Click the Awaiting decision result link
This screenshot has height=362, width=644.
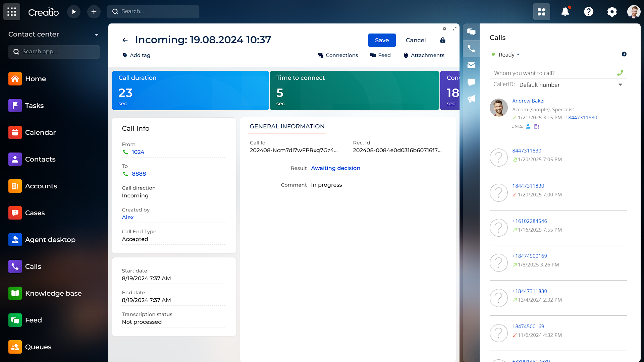tap(335, 168)
